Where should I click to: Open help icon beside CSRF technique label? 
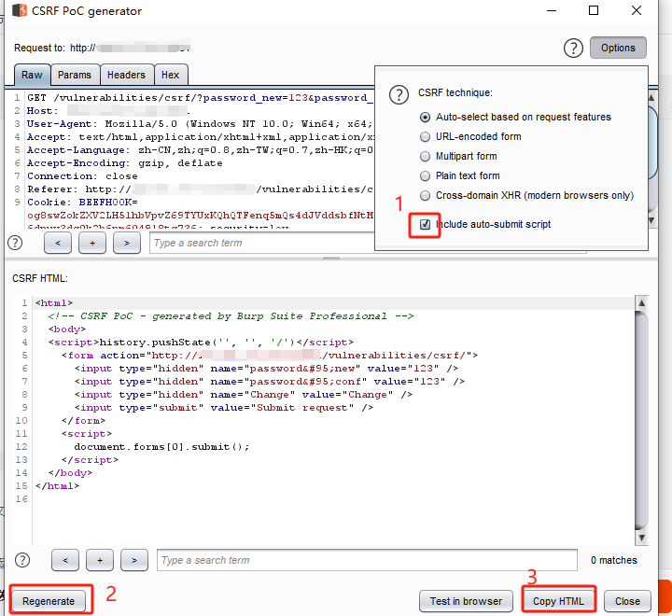[x=399, y=95]
